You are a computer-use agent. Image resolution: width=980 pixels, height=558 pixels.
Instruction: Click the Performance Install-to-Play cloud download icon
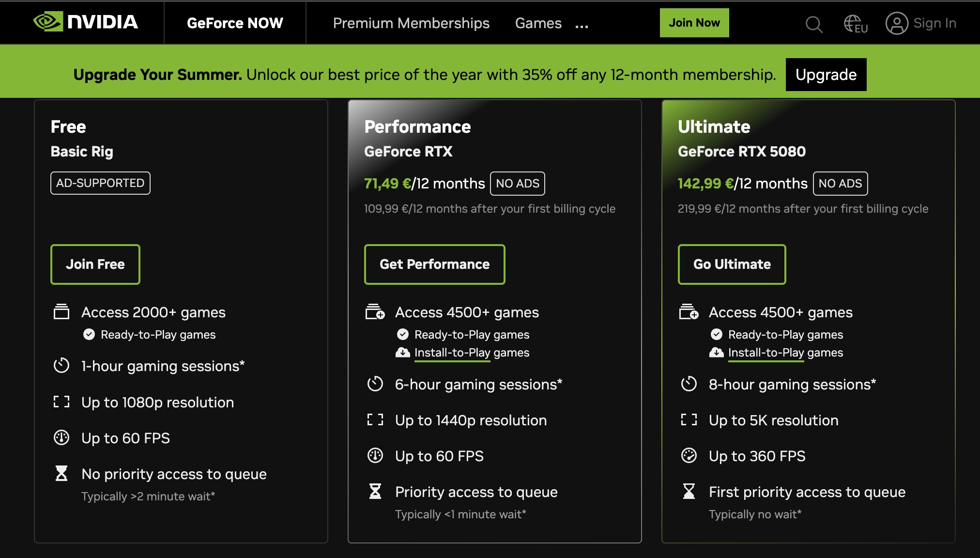click(403, 352)
